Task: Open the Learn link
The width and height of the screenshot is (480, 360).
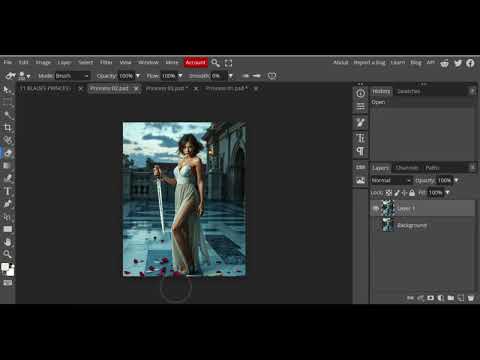Action: pyautogui.click(x=398, y=62)
